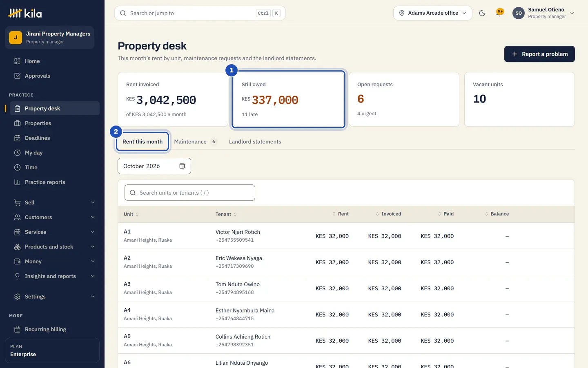Click the Open requests card
Viewport: 588px width, 368px height.
pyautogui.click(x=404, y=99)
